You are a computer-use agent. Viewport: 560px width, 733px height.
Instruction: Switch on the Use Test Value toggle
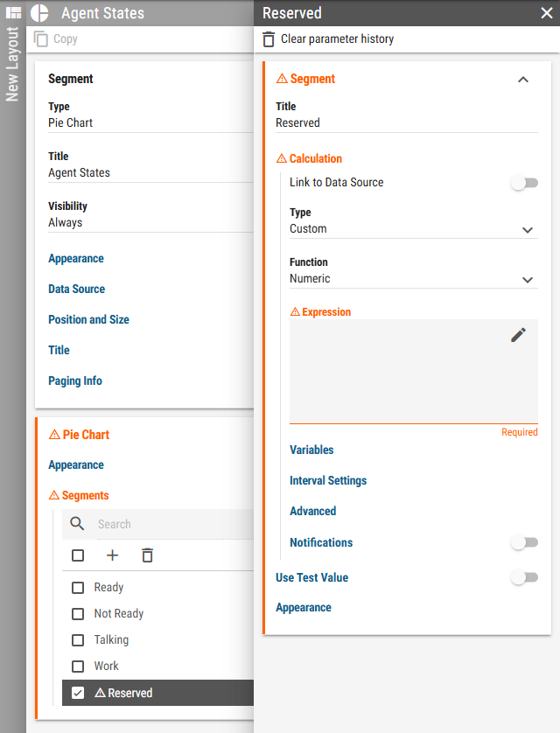click(x=524, y=578)
